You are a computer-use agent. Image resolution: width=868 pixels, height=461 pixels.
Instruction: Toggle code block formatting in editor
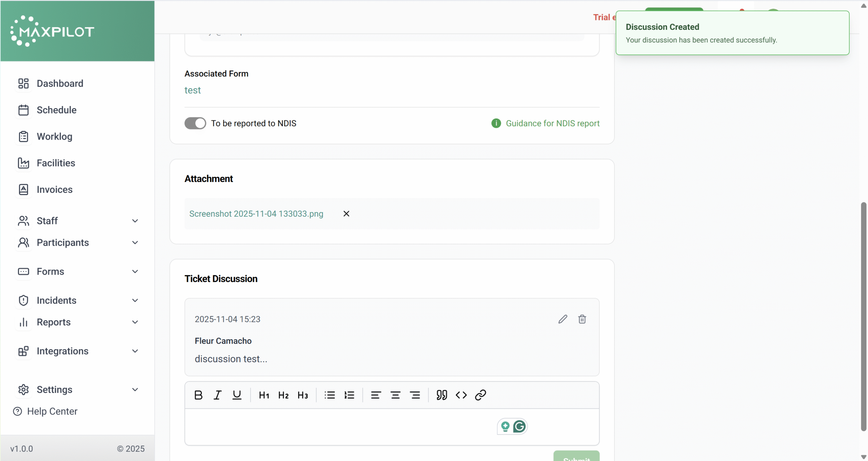coord(461,395)
